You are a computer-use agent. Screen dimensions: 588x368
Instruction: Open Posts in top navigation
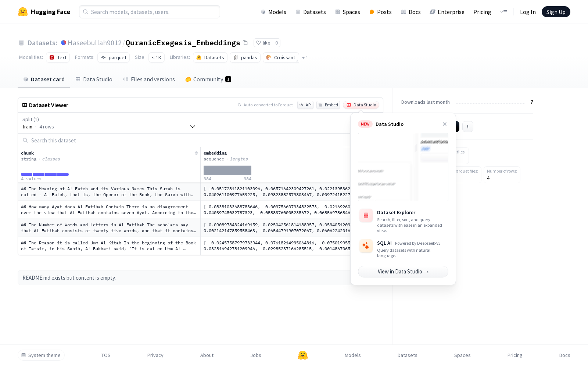(381, 12)
